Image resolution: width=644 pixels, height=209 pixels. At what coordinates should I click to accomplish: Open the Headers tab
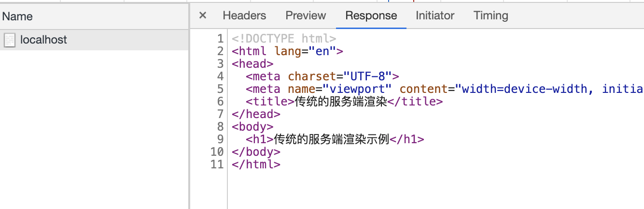tap(244, 15)
